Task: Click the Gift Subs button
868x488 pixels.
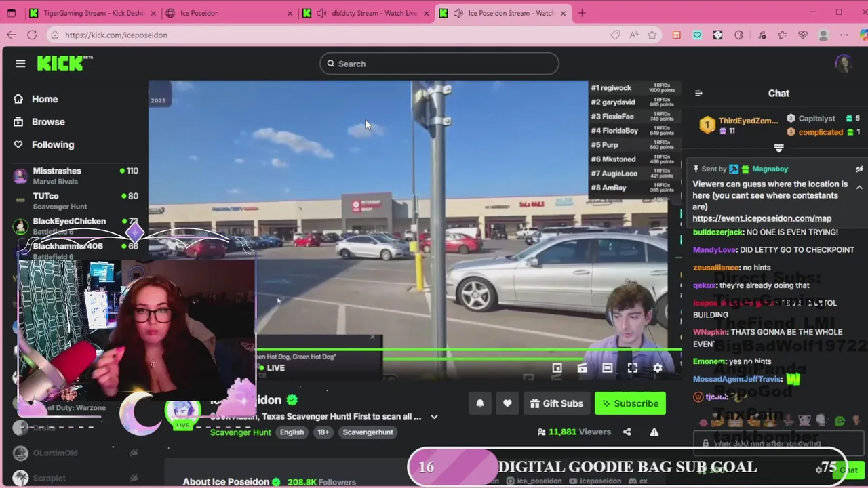Action: coord(556,403)
